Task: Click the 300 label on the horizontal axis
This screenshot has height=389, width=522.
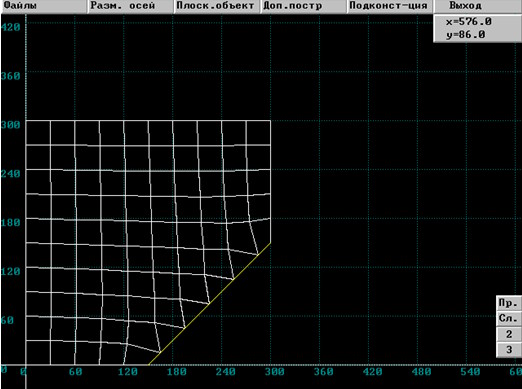Action: [274, 372]
